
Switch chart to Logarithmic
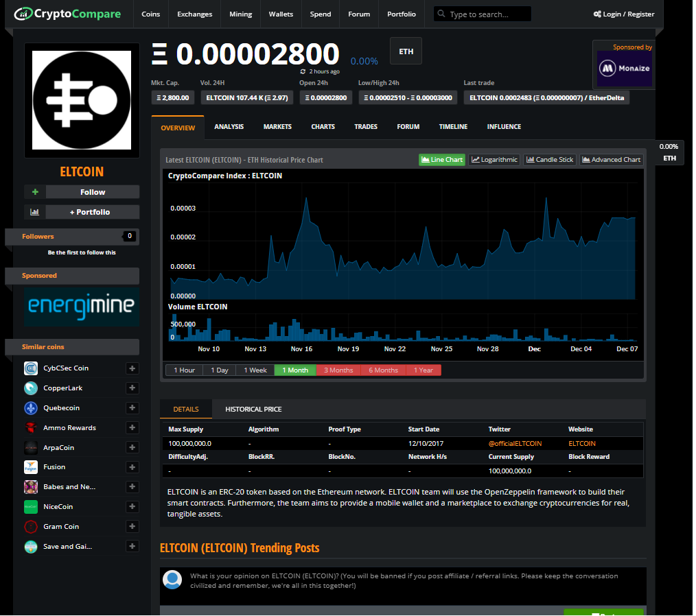494,160
